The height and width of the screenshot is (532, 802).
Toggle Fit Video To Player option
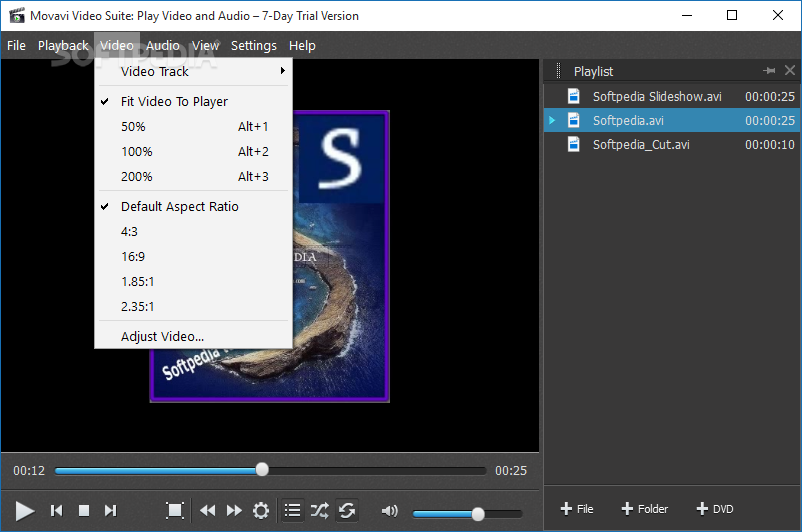tap(193, 101)
